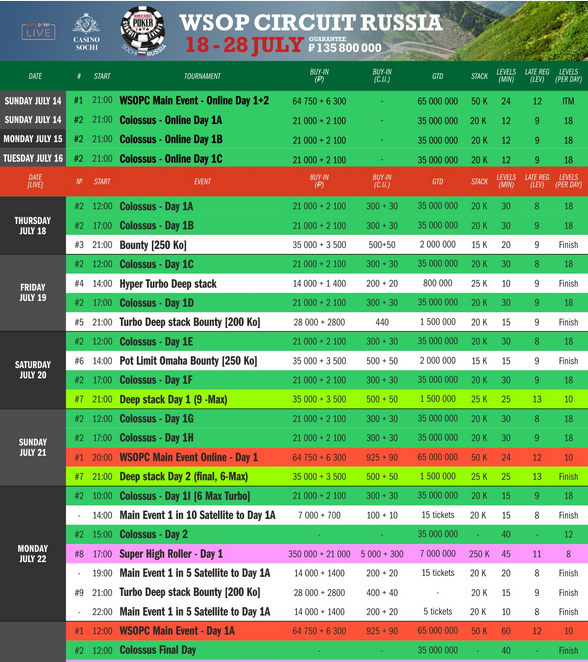Click the 800 000 guarantee value
The width and height of the screenshot is (588, 662).
438,283
